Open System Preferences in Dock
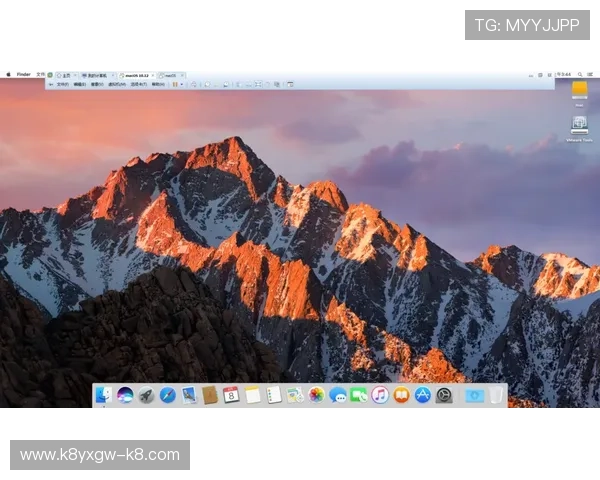The height and width of the screenshot is (480, 600). coord(444,395)
